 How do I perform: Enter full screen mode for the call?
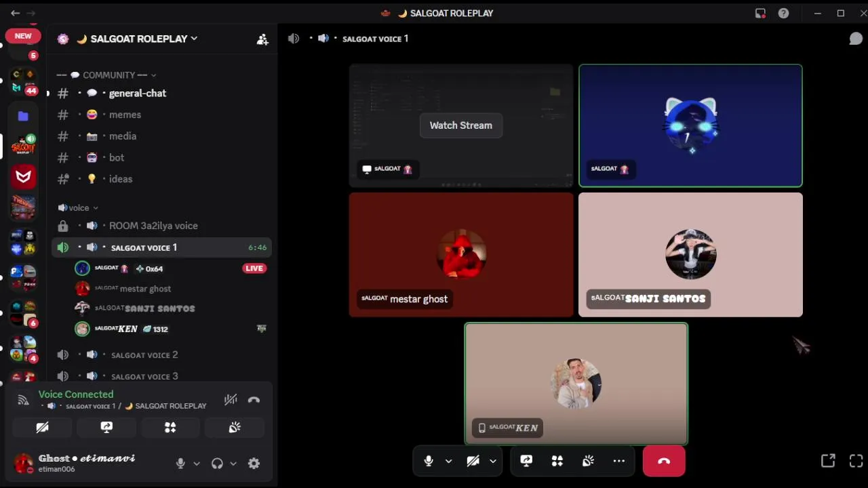click(x=856, y=461)
